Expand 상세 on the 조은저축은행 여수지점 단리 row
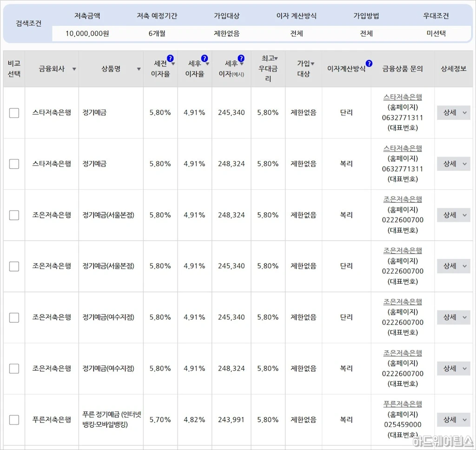The height and width of the screenshot is (450, 476). click(453, 318)
